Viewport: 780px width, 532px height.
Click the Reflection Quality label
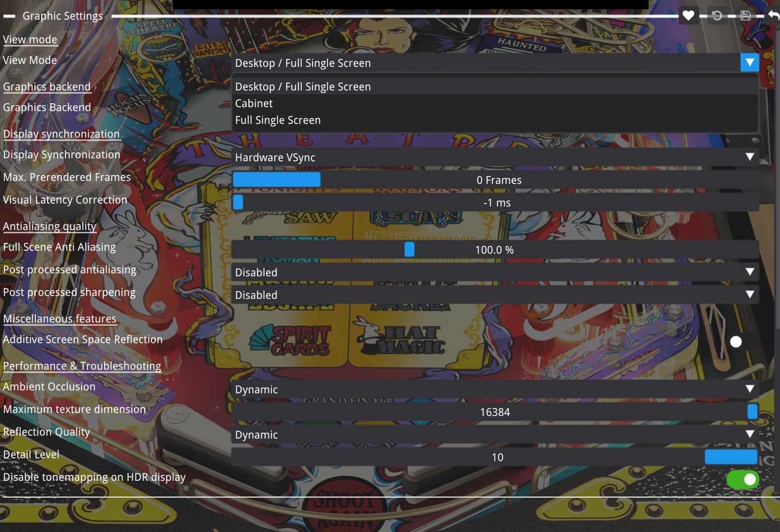[47, 432]
